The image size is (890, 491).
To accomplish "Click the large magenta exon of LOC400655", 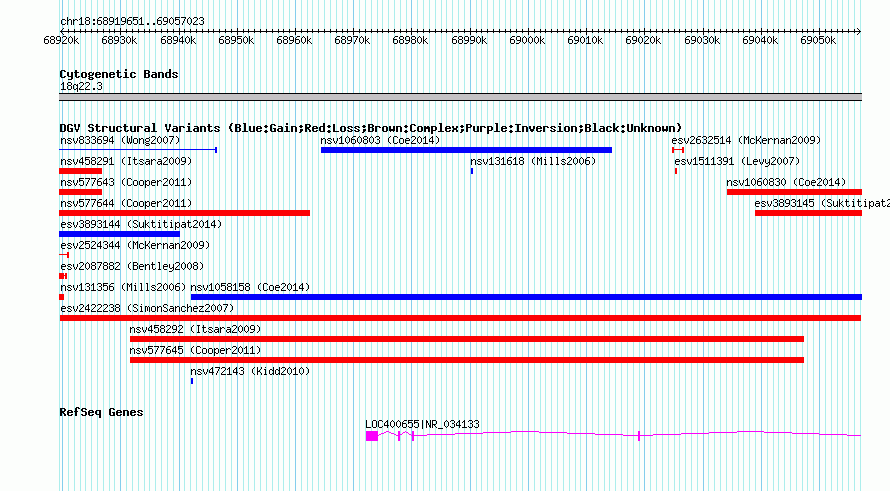I will [x=372, y=436].
